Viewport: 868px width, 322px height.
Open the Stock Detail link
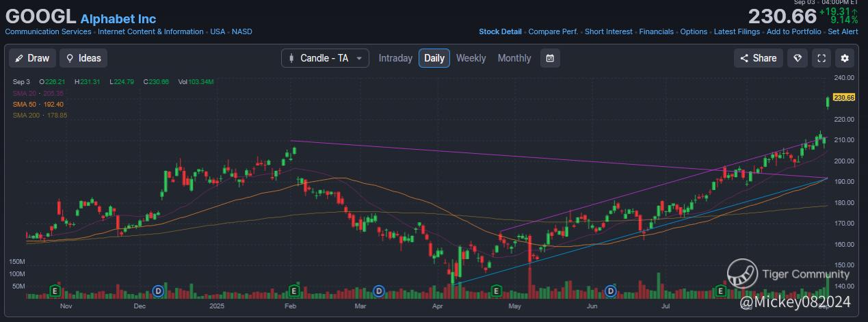point(500,31)
